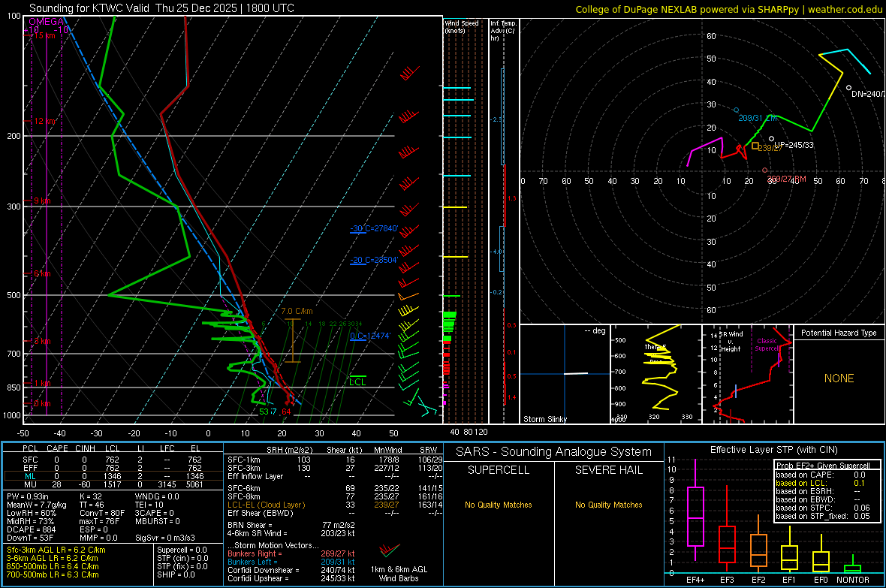Click the 1km & 6km wind barbs icon
The image size is (886, 588).
(x=390, y=550)
